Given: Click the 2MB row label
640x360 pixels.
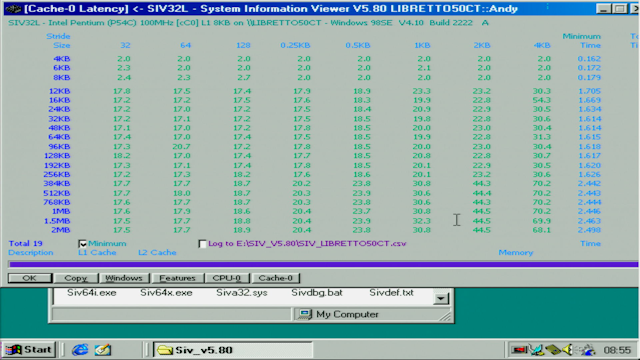Looking at the screenshot, I should (x=60, y=230).
